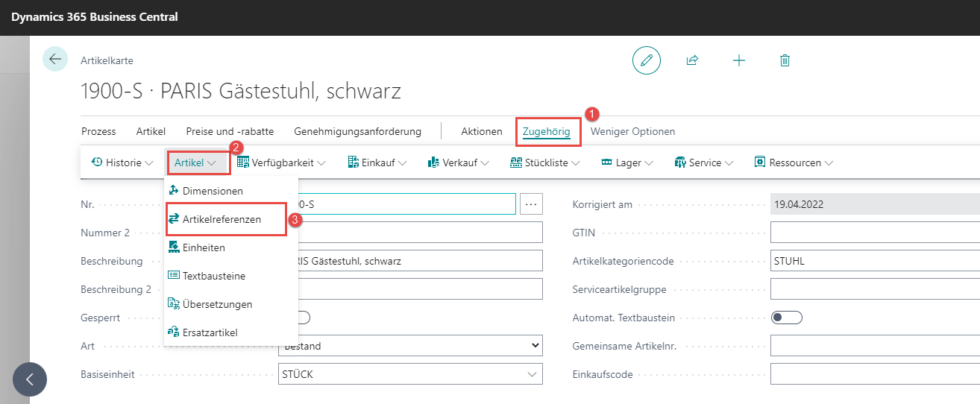Open the Basiseinheit STÜCK dropdown
Viewport: 980px width, 404px height.
(x=533, y=374)
